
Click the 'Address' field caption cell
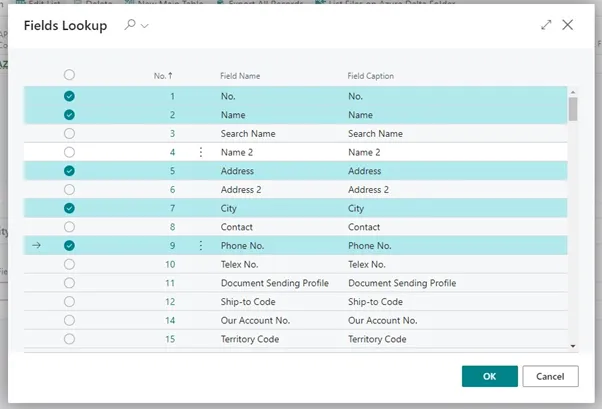coord(365,171)
